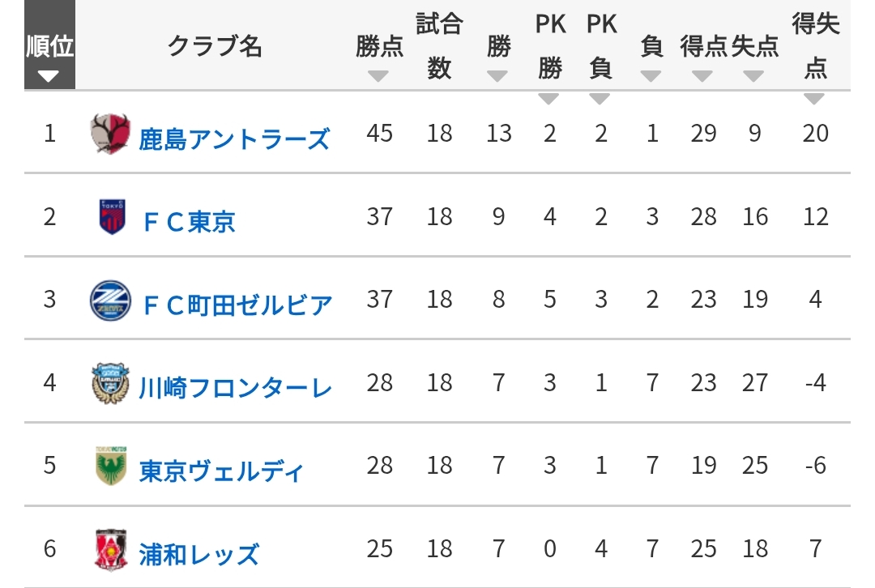Sort by PK負 column arrow

pyautogui.click(x=600, y=99)
